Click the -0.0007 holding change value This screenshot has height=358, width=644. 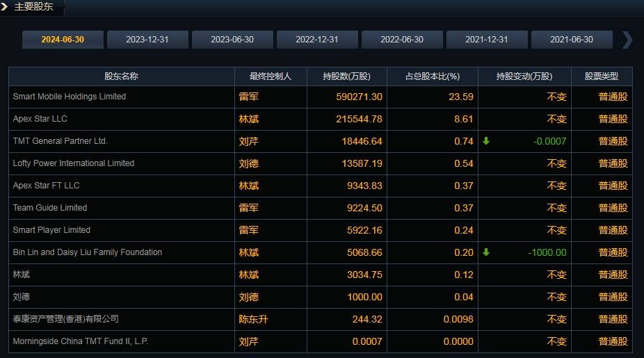(549, 141)
